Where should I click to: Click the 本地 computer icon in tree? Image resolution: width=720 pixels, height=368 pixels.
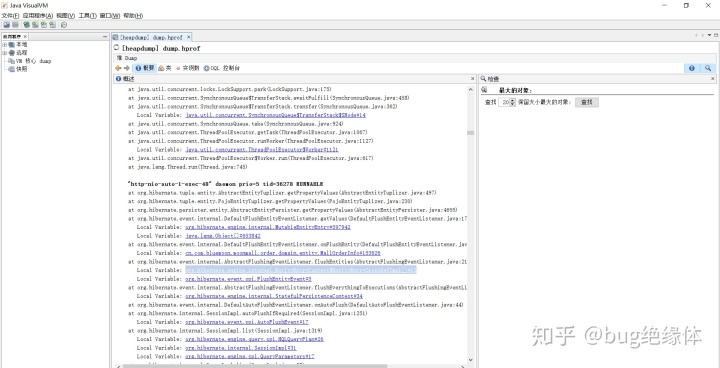pyautogui.click(x=11, y=45)
